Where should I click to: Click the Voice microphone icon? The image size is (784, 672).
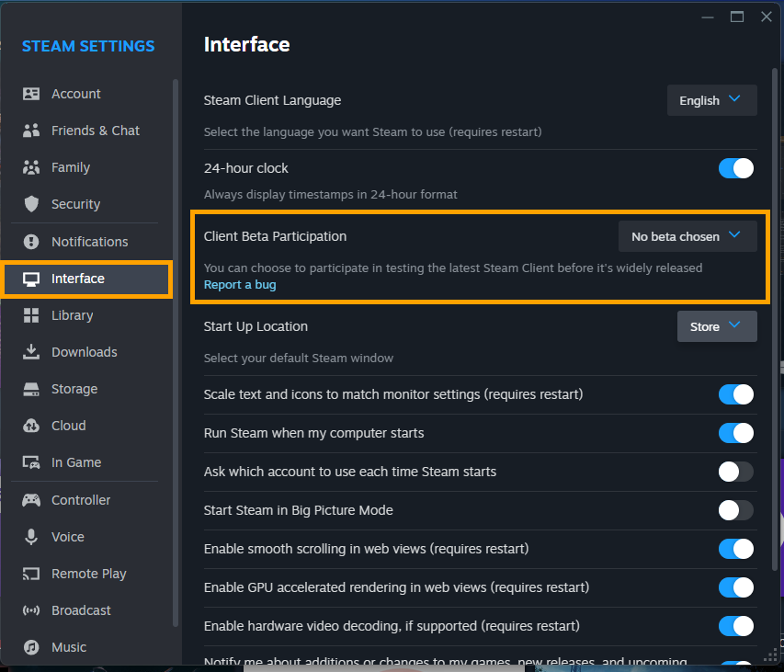click(x=31, y=537)
